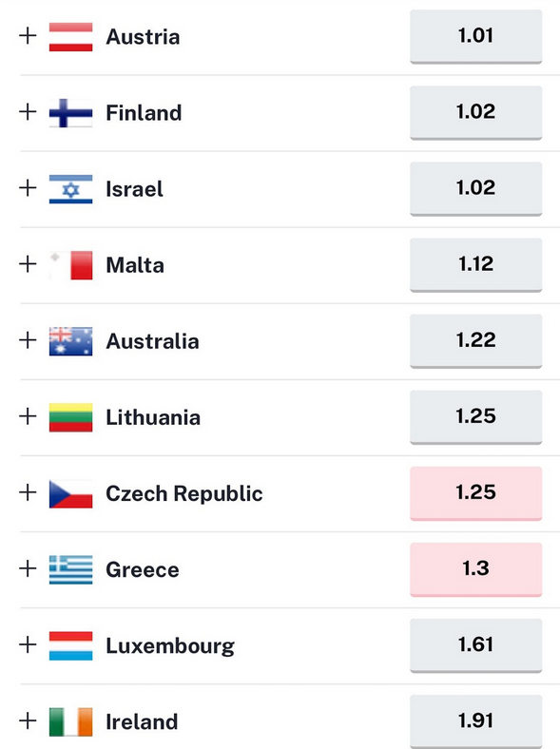Expand the Ireland row with plus sign
Screen dimensions: 560x749
click(28, 720)
